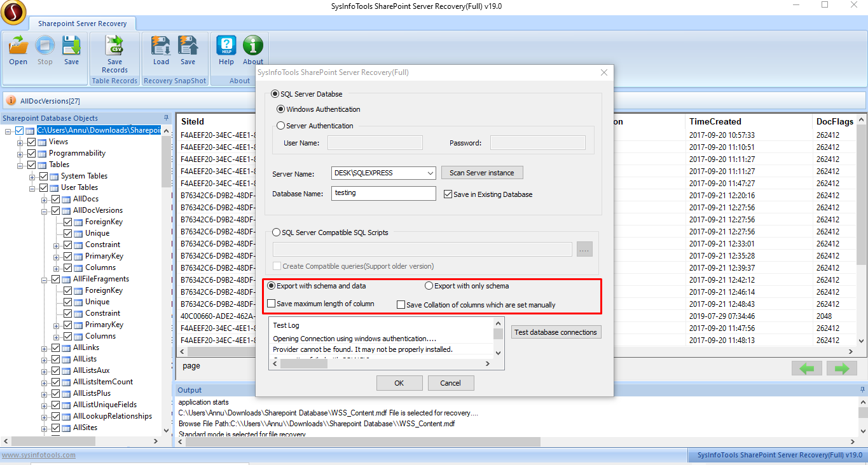
Task: Load a recovery snapshot
Action: [x=161, y=46]
